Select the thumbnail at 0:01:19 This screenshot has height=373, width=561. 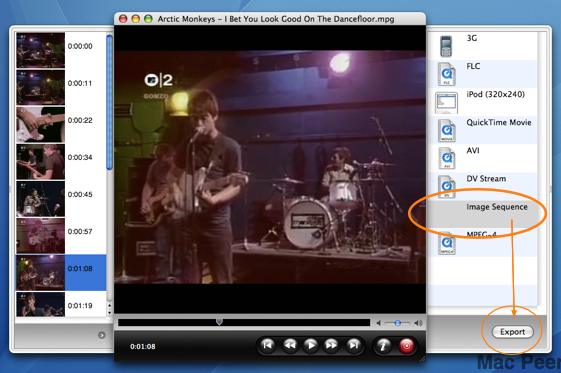[x=40, y=304]
